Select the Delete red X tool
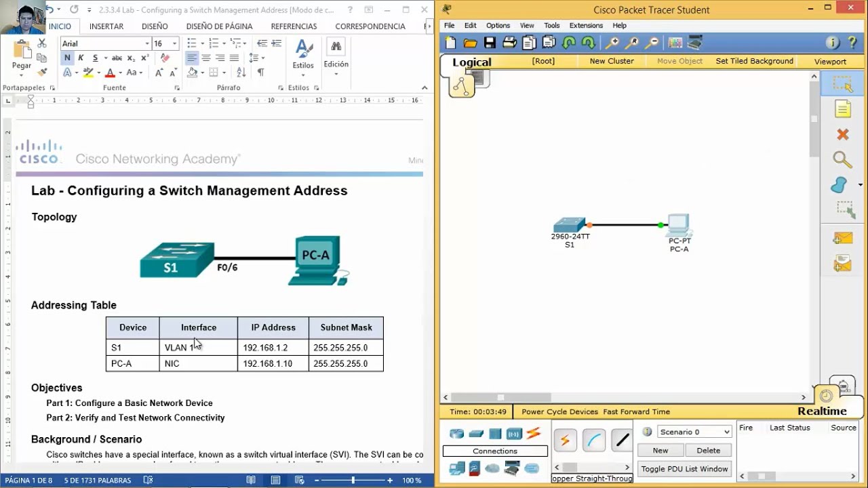868x488 pixels. click(843, 134)
